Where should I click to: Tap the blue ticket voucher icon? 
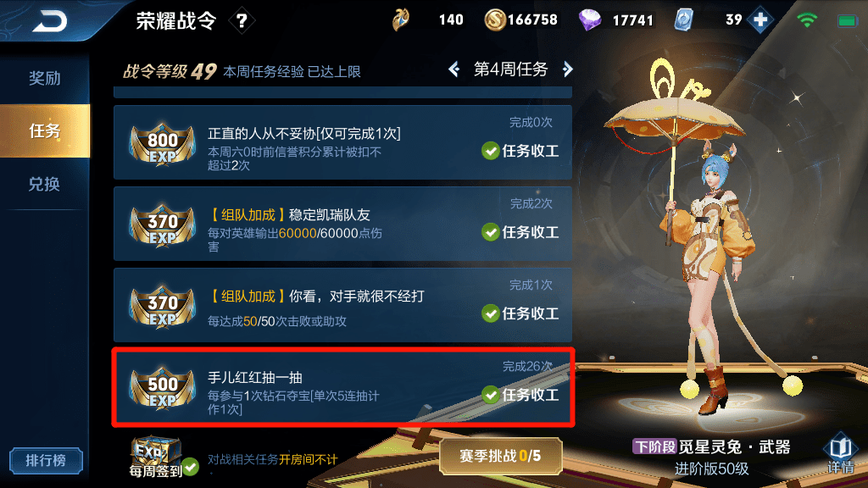pos(684,20)
